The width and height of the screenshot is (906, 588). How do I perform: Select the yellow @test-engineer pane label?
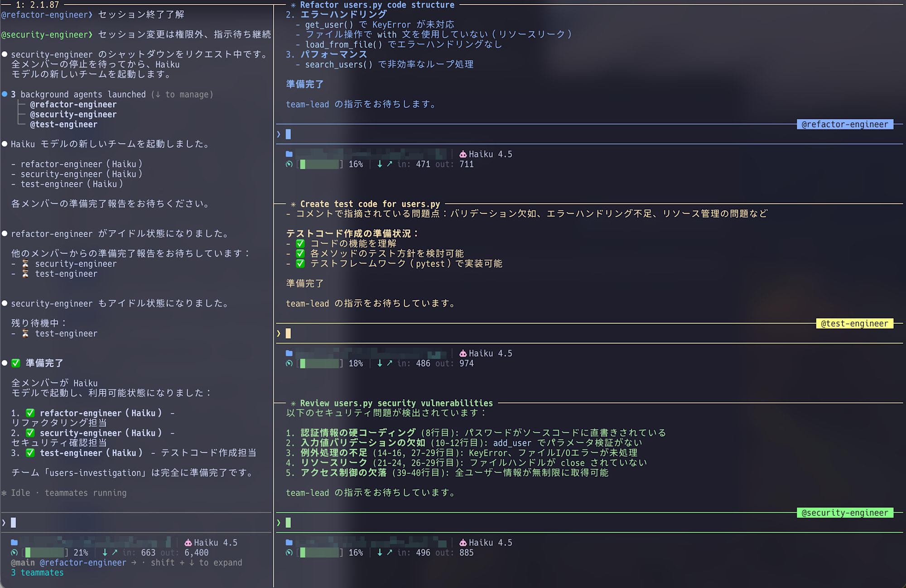coord(854,323)
